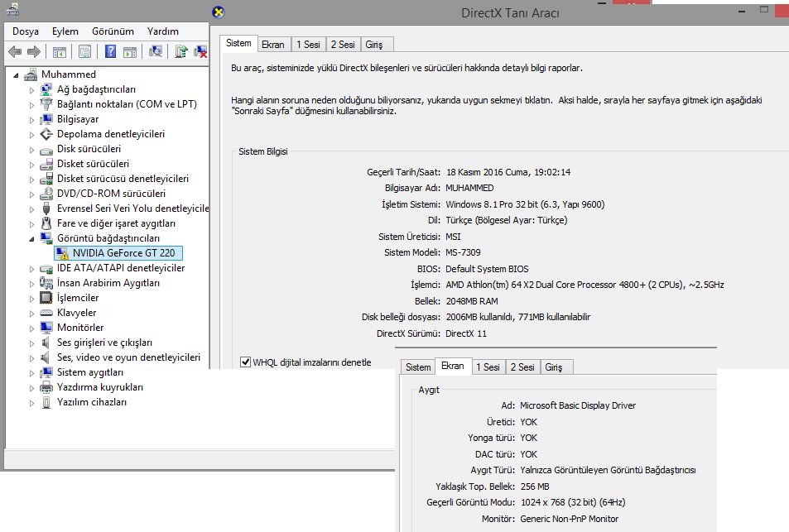Select Disket sürücüsü denetleyicileri item
Screen dimensions: 789x532
click(x=123, y=179)
